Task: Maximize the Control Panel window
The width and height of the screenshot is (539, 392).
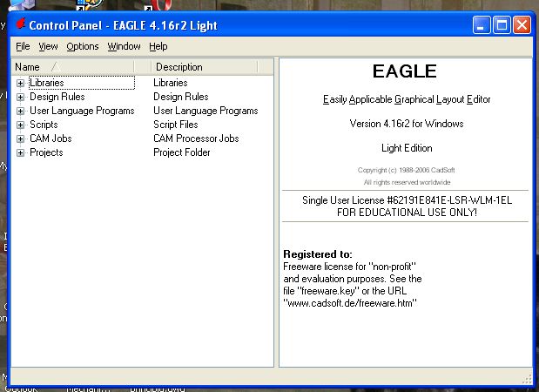Action: point(502,25)
